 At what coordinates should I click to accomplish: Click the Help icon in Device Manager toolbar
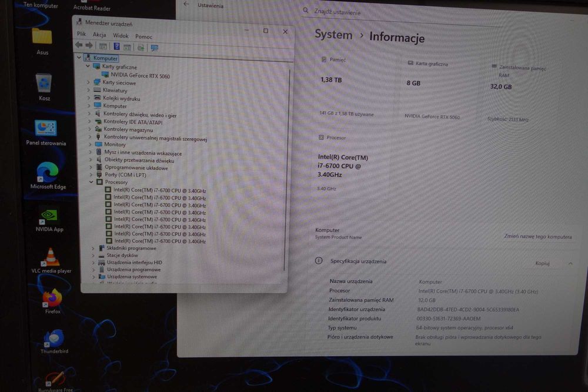(x=116, y=46)
